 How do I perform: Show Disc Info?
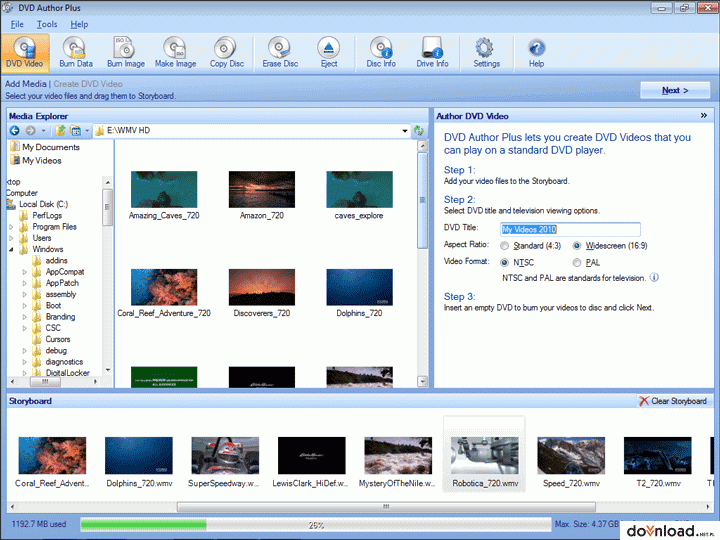pyautogui.click(x=381, y=52)
